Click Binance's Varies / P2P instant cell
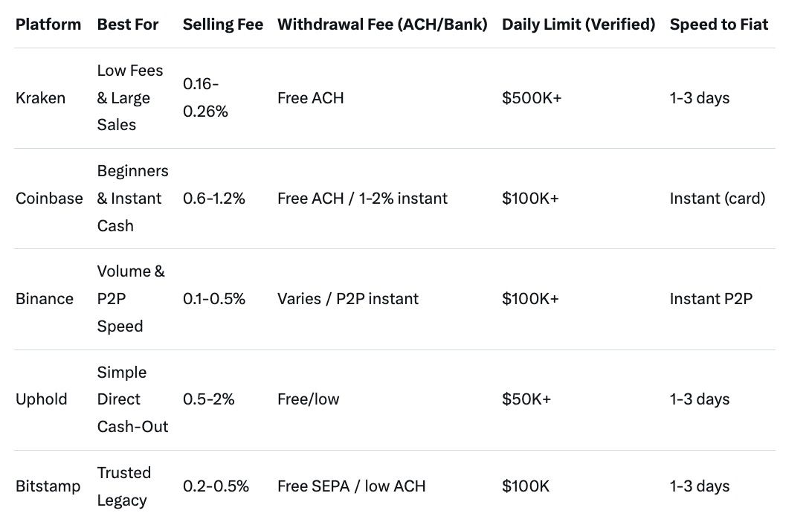 click(348, 299)
